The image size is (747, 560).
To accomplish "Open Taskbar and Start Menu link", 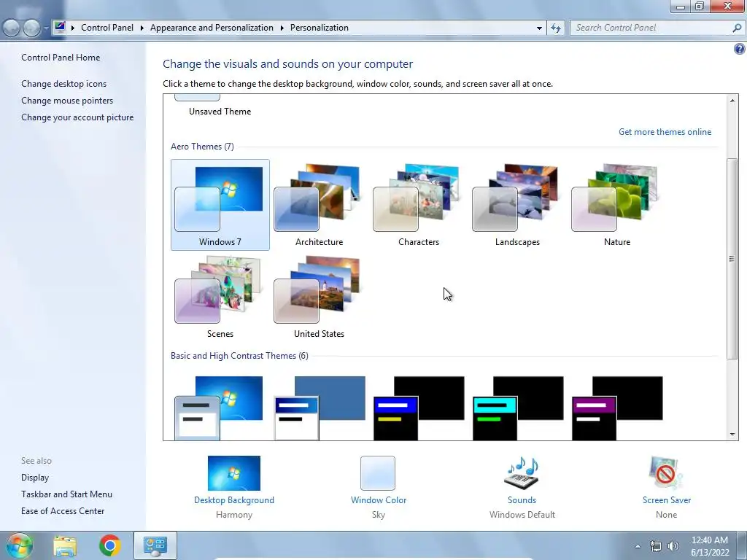I will [x=66, y=494].
